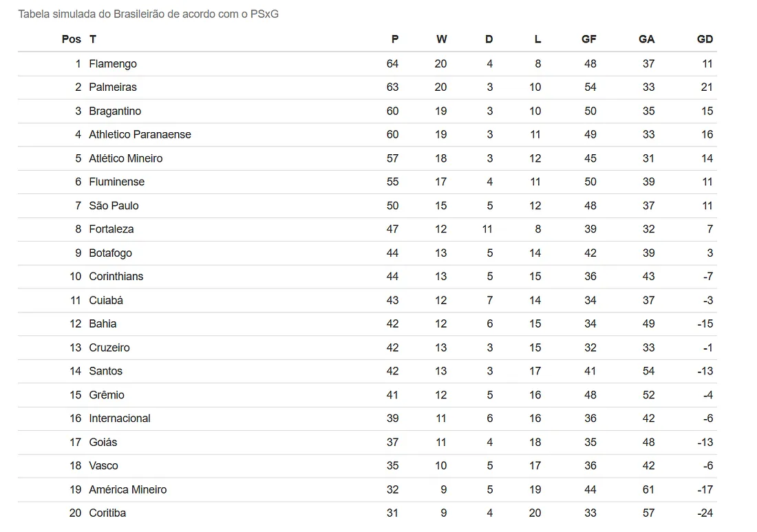The width and height of the screenshot is (757, 532).
Task: Select the D draws column header
Action: [x=489, y=39]
